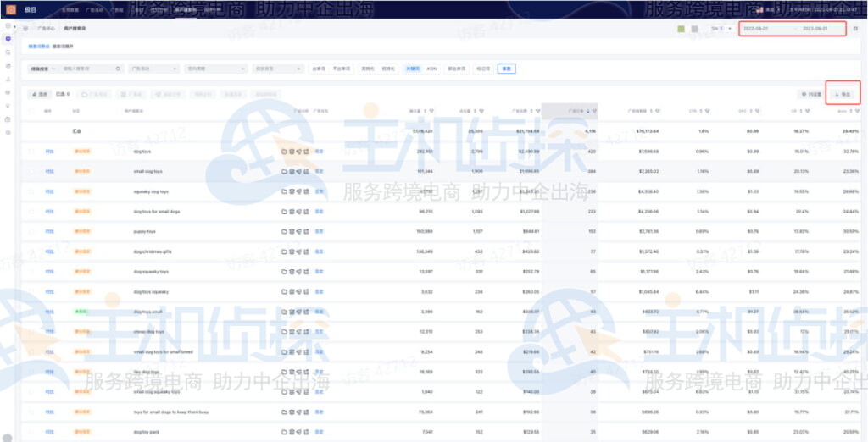Click the last action icon in the puppy toys row

point(306,232)
